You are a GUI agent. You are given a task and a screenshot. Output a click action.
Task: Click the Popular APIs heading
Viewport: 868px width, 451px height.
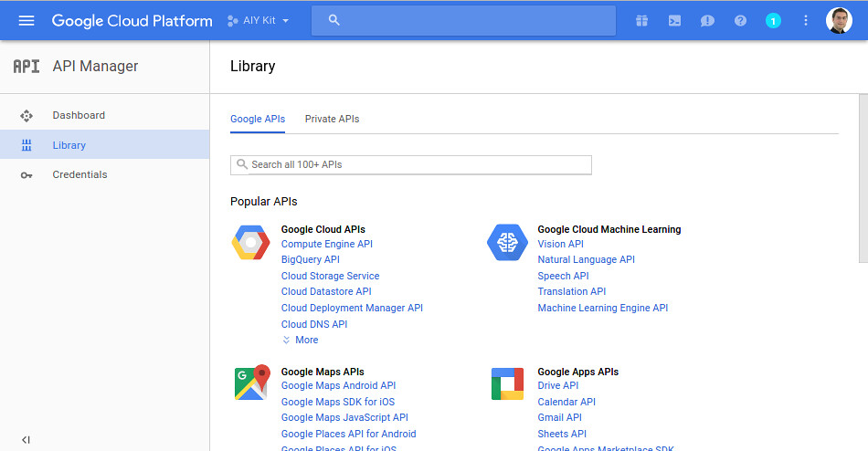click(263, 202)
